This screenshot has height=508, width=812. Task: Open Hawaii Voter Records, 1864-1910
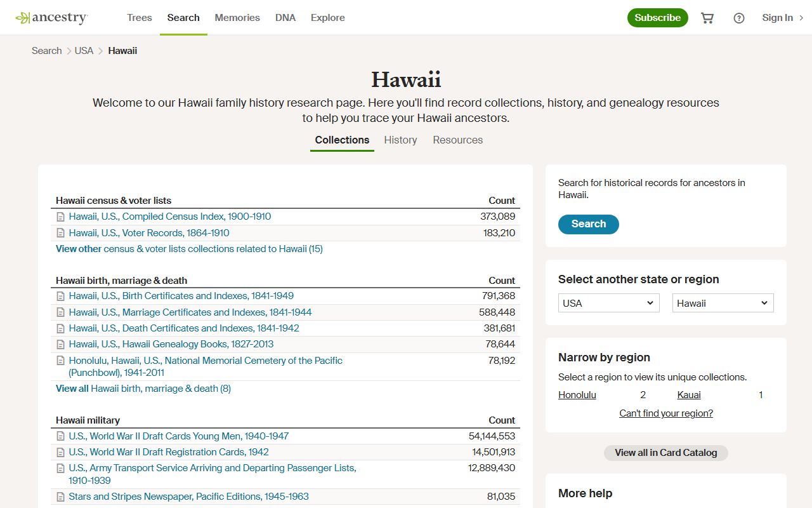click(x=149, y=233)
